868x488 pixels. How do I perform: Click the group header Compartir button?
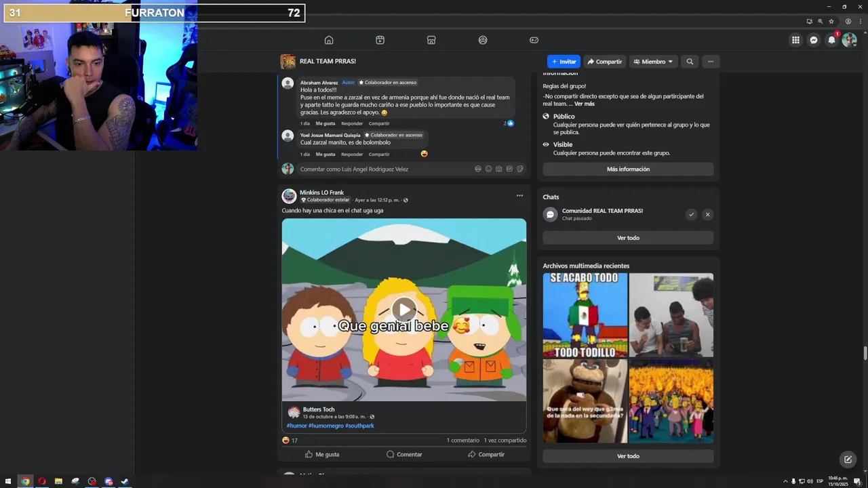click(x=605, y=62)
